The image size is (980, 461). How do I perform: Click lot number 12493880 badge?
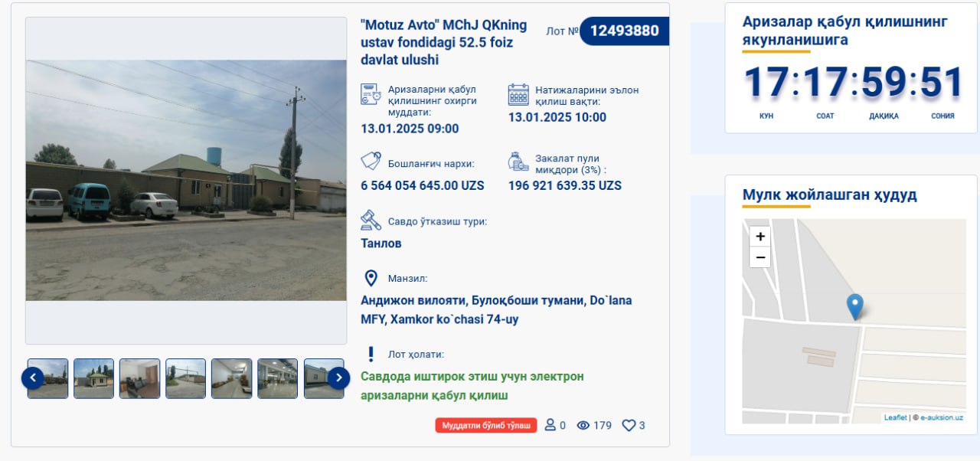624,31
